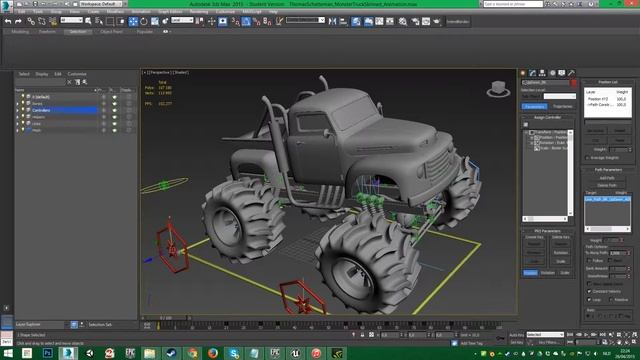Toggle the Percent Snap icon
Image resolution: width=640 pixels, height=360 pixels.
pos(257,21)
